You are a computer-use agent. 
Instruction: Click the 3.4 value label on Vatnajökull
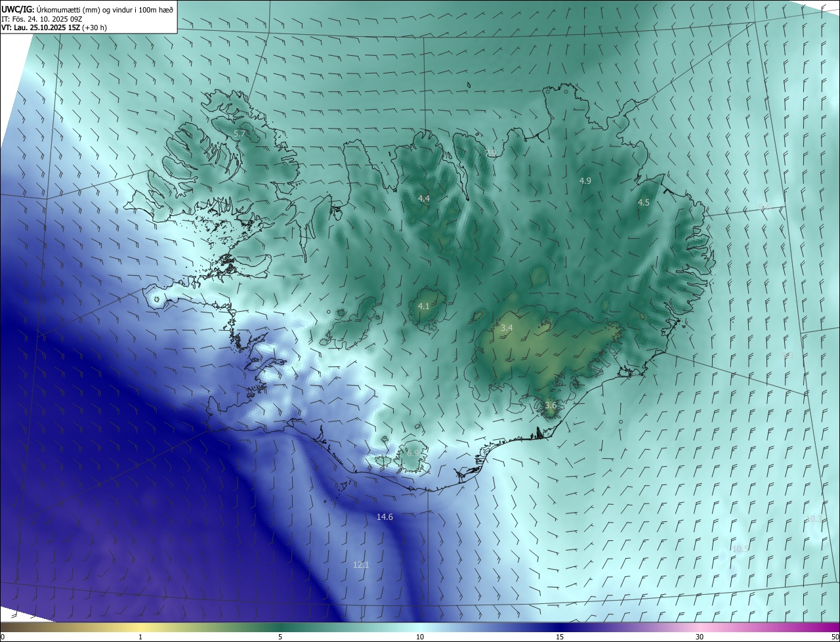pyautogui.click(x=507, y=328)
